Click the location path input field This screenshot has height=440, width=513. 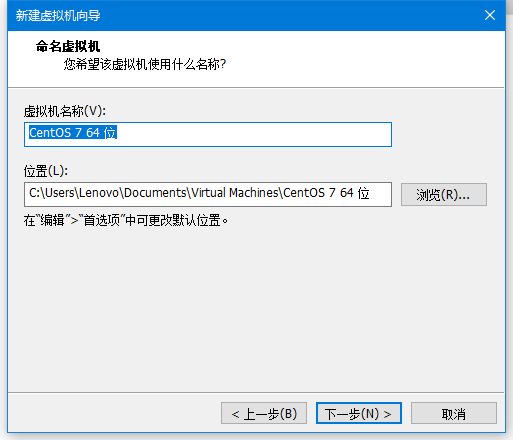click(x=208, y=194)
